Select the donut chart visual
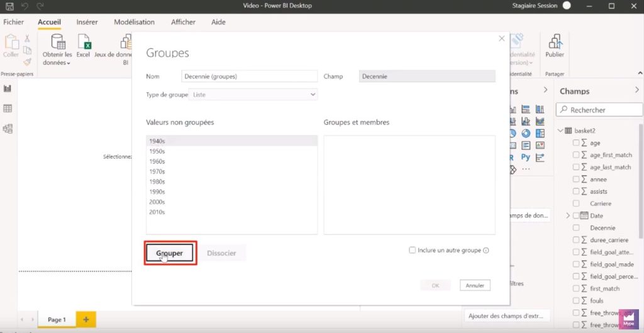This screenshot has height=333, width=644. [526, 133]
